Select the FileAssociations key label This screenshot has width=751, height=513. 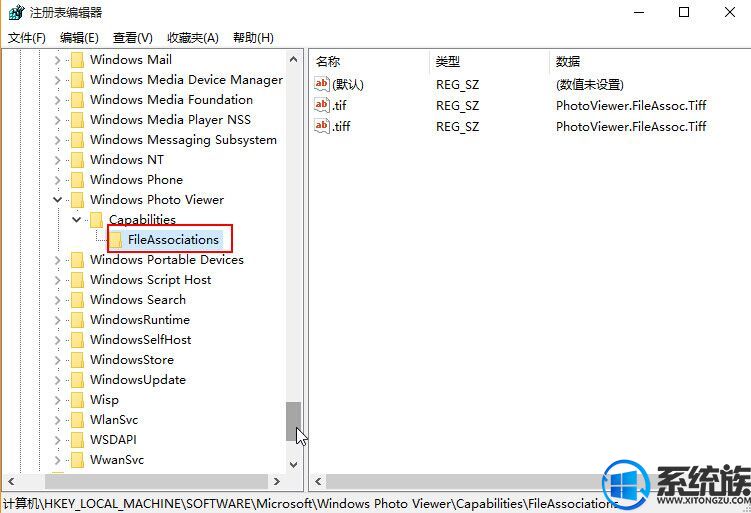(173, 239)
